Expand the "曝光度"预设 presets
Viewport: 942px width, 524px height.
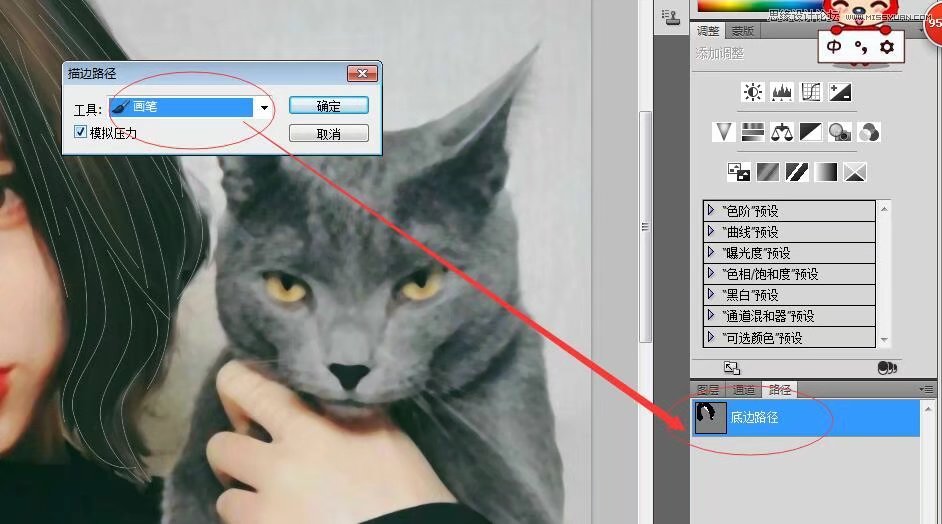(x=711, y=252)
